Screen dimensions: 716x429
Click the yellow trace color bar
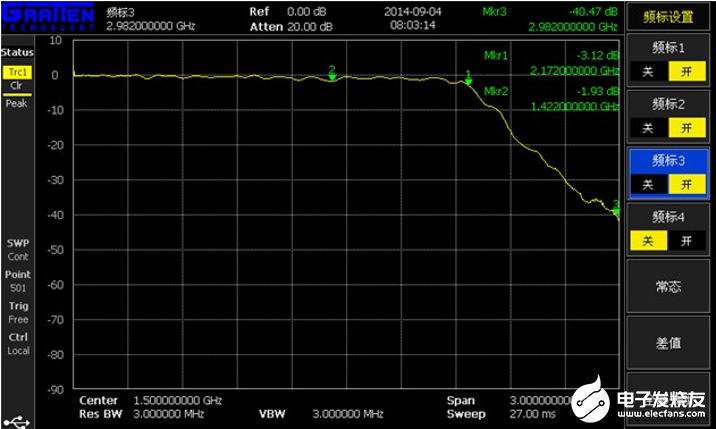pyautogui.click(x=17, y=95)
